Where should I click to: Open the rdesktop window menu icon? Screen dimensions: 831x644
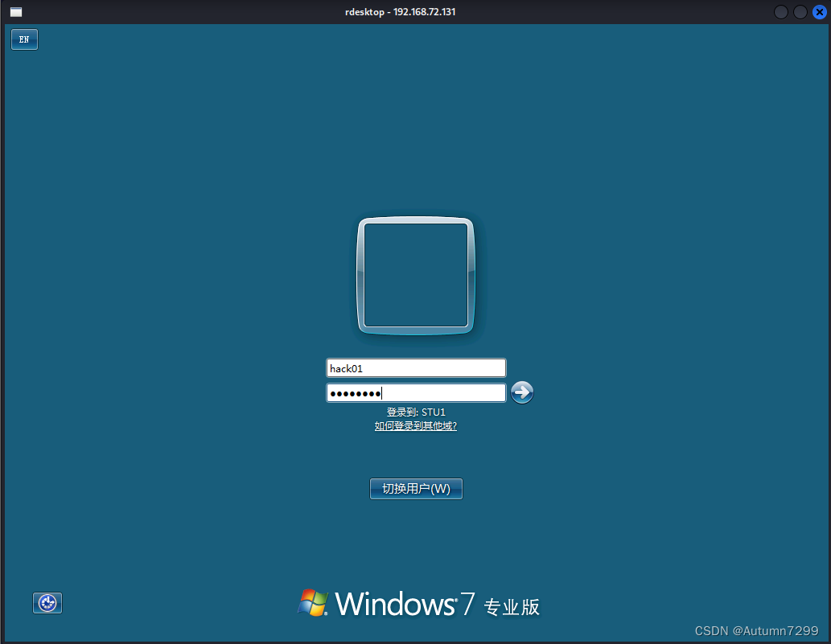pyautogui.click(x=16, y=11)
